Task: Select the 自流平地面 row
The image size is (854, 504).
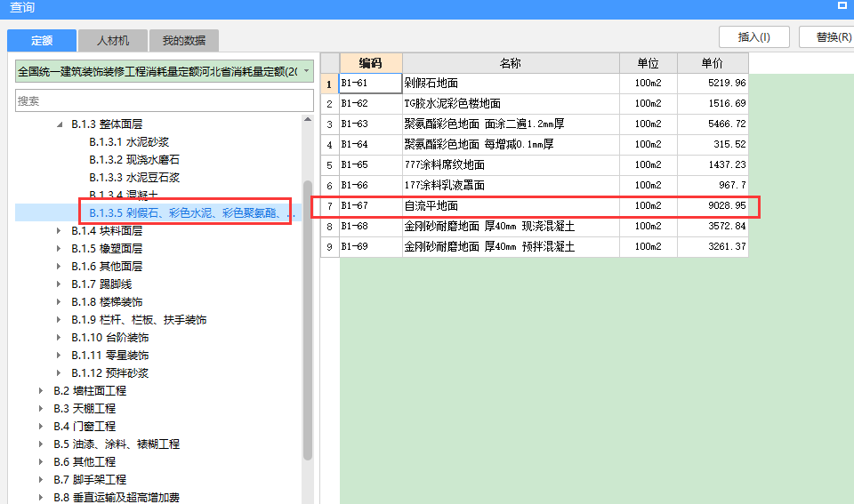Action: click(535, 205)
